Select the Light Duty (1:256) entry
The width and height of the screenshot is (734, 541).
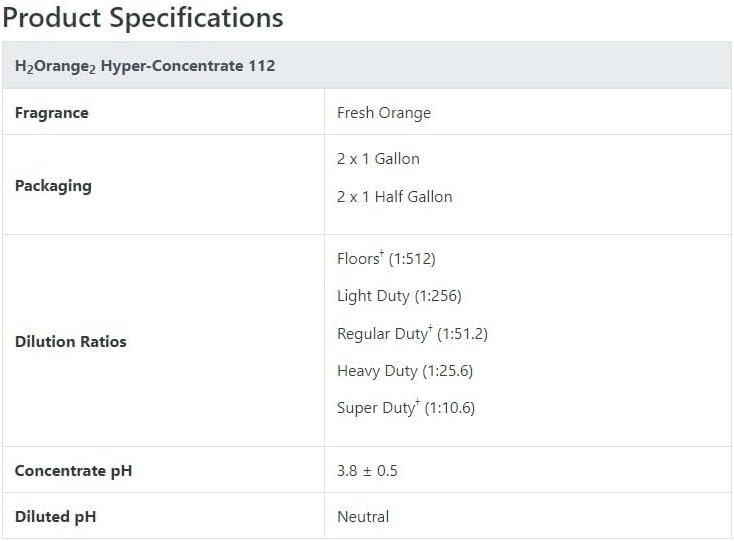click(399, 296)
